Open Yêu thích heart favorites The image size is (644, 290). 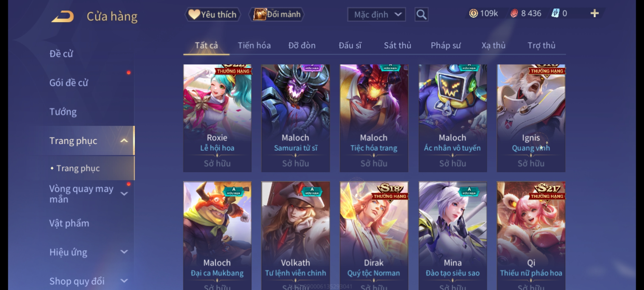(213, 15)
